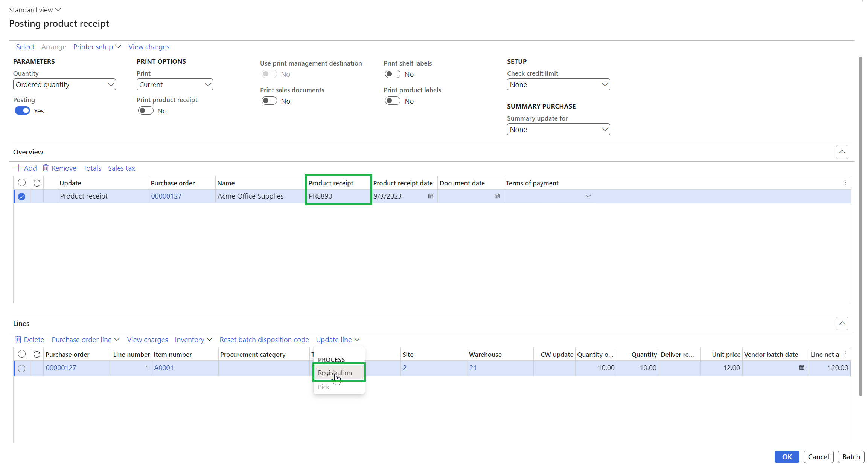Click the Product receipt field PR8890
Image resolution: width=868 pixels, height=468 pixels.
338,196
